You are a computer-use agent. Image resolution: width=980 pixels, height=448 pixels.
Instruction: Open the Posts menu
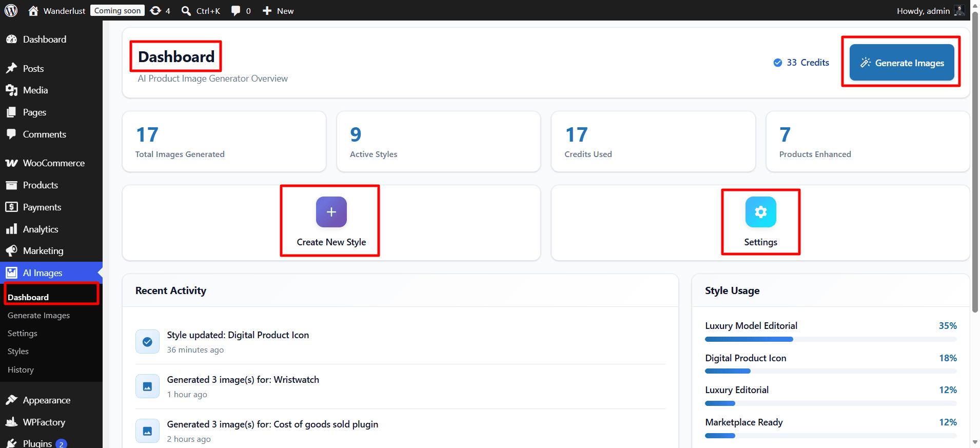(x=51, y=68)
